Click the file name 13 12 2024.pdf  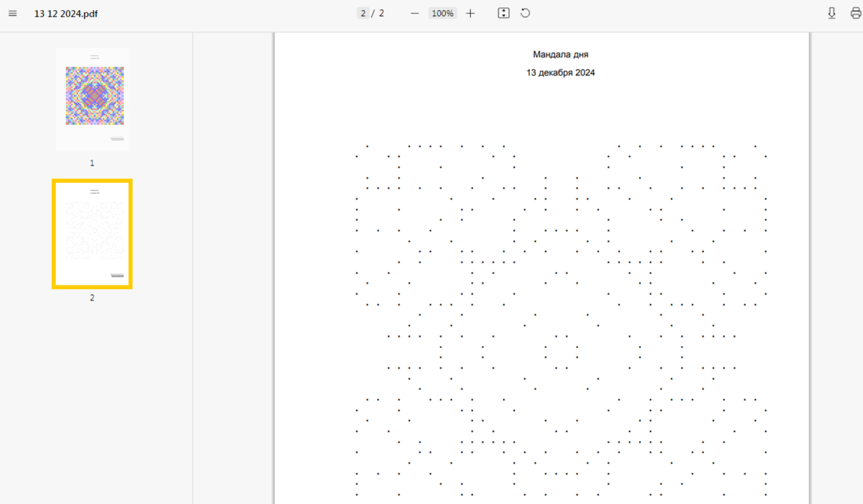tap(66, 14)
